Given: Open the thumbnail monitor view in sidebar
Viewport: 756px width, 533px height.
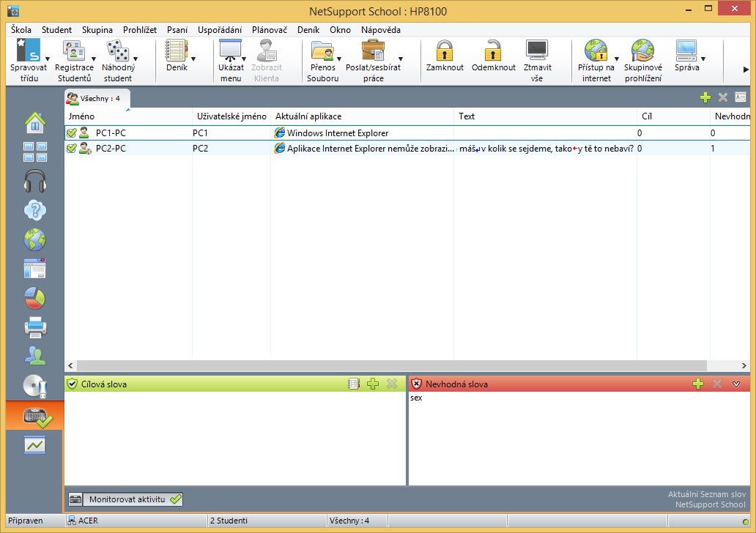Looking at the screenshot, I should [35, 152].
